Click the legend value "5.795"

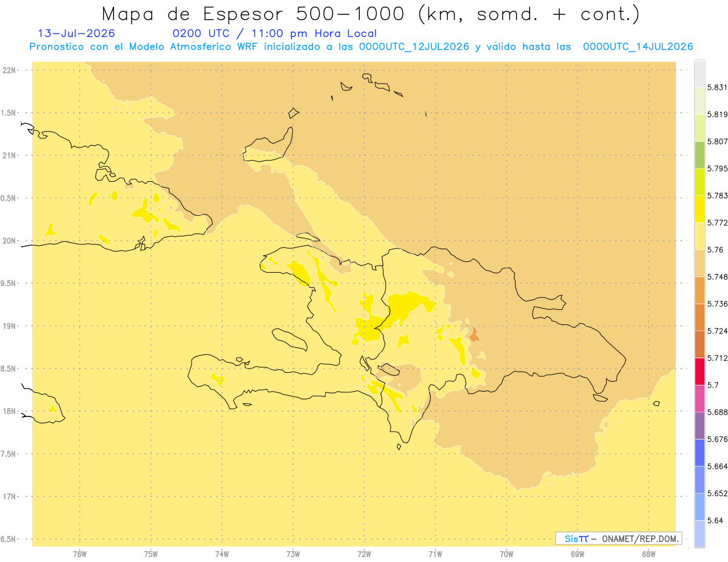pos(717,169)
